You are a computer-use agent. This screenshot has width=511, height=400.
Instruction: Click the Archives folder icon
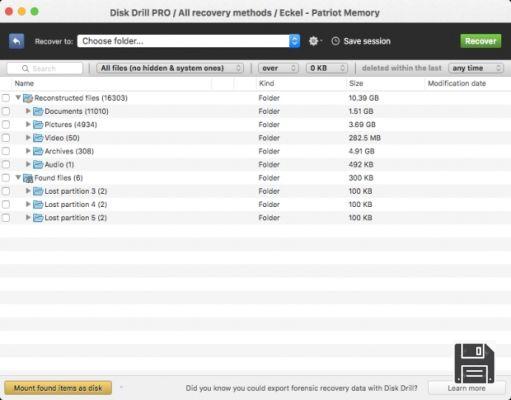38,151
